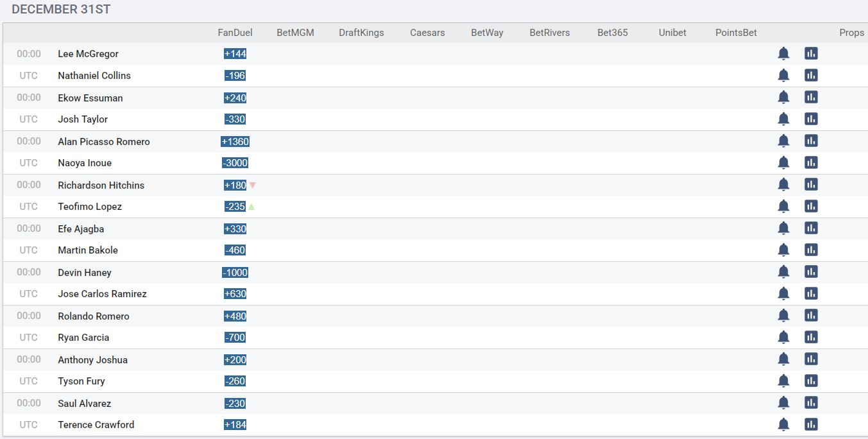The height and width of the screenshot is (439, 868).
Task: Open the chart icon for Ekow Essuman
Action: click(x=811, y=98)
